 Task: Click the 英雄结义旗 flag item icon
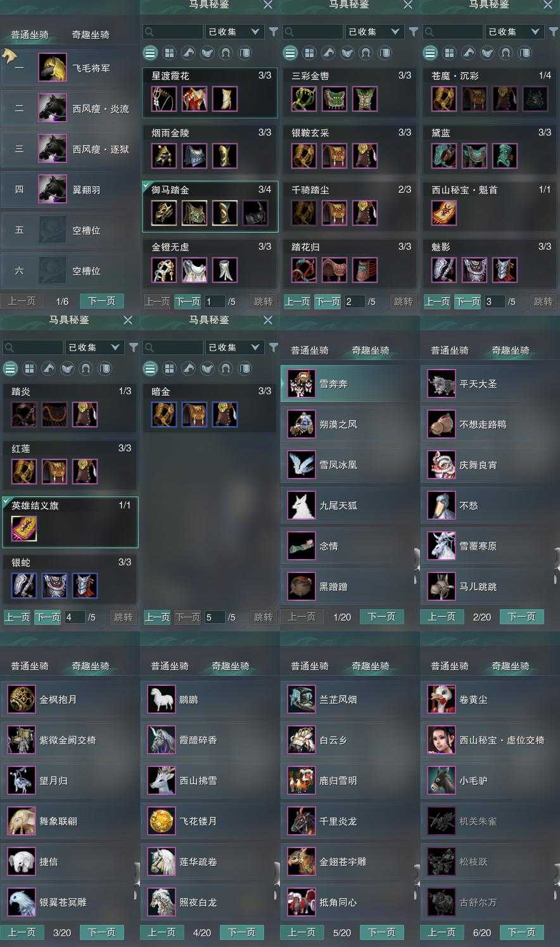point(24,529)
